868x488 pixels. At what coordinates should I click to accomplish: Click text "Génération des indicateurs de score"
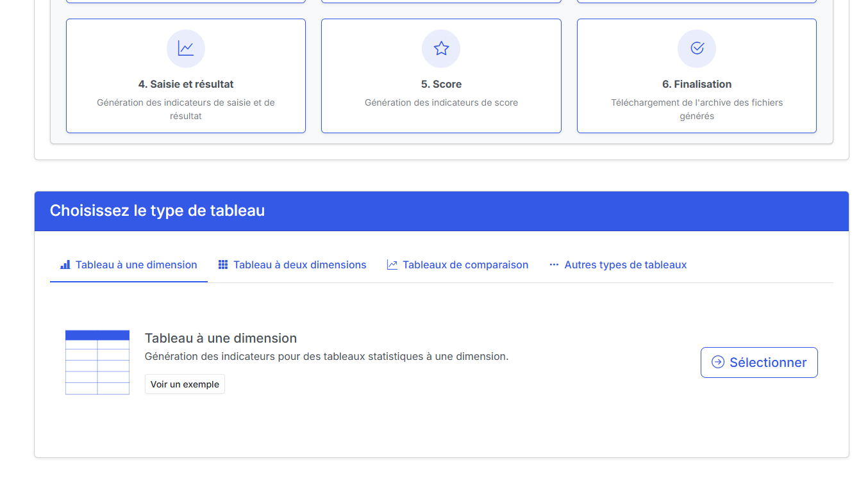tap(441, 102)
